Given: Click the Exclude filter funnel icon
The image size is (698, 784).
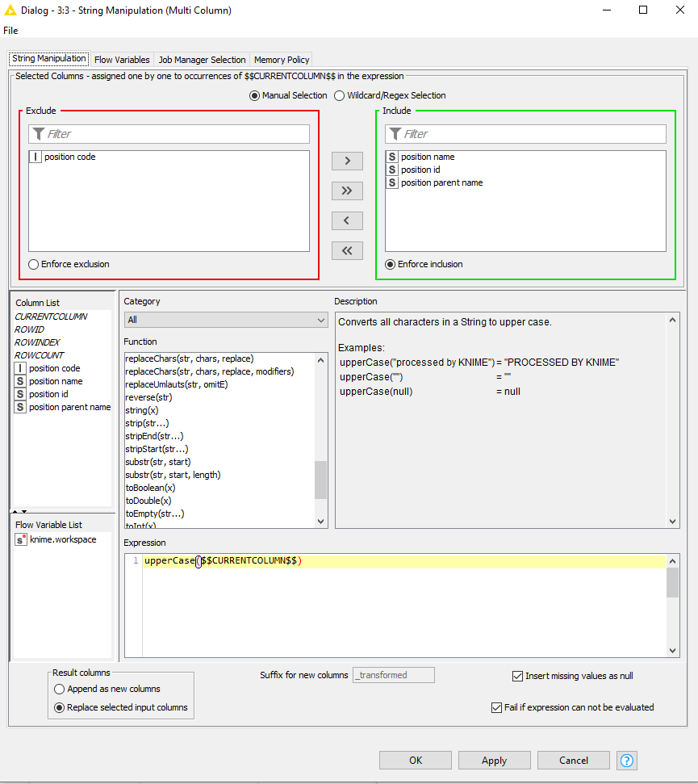Looking at the screenshot, I should click(x=39, y=134).
